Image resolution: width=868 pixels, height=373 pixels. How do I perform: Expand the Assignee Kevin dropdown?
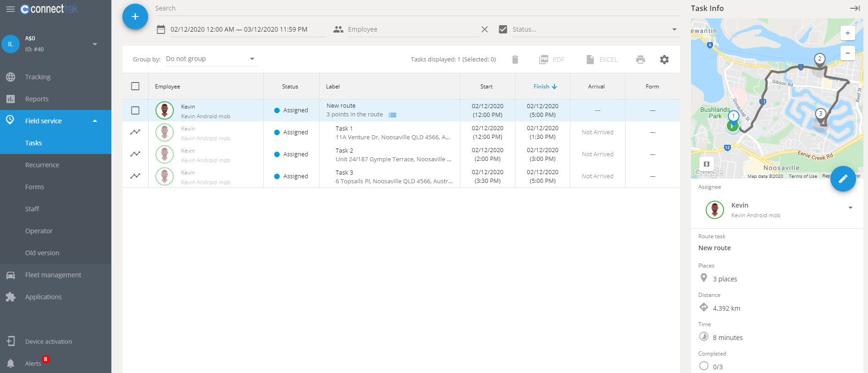point(850,208)
